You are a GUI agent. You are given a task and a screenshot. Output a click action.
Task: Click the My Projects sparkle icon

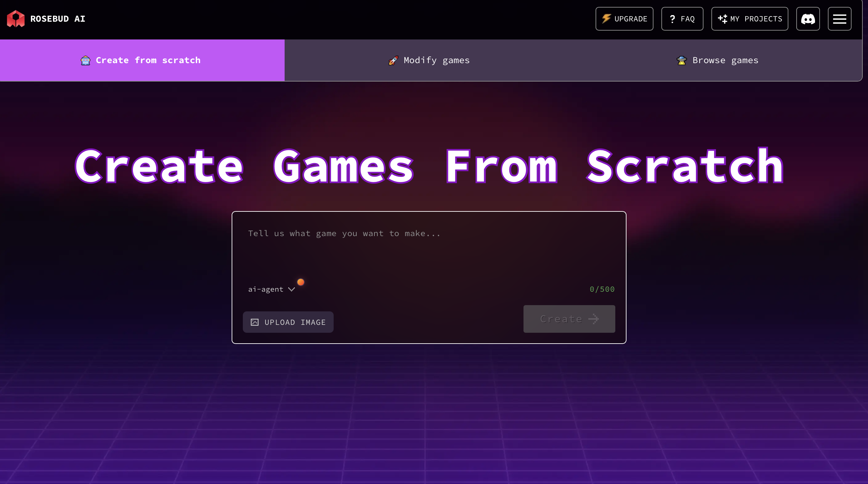[x=722, y=19]
